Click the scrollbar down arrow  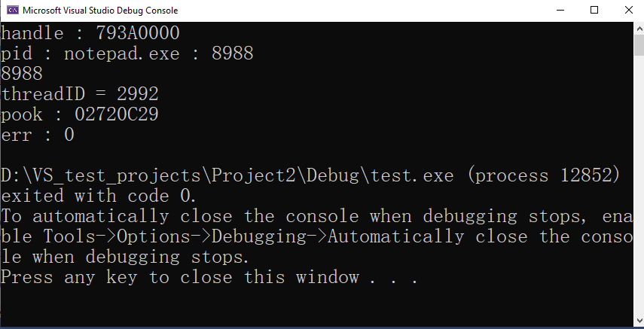[x=639, y=321]
